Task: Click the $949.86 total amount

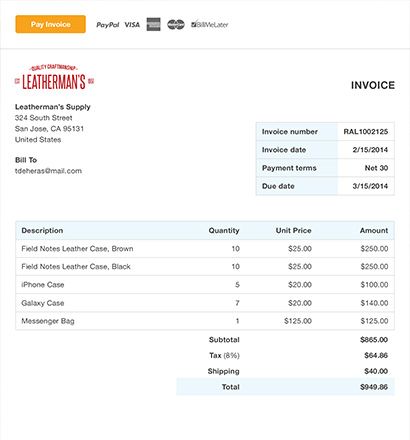Action: [x=374, y=387]
